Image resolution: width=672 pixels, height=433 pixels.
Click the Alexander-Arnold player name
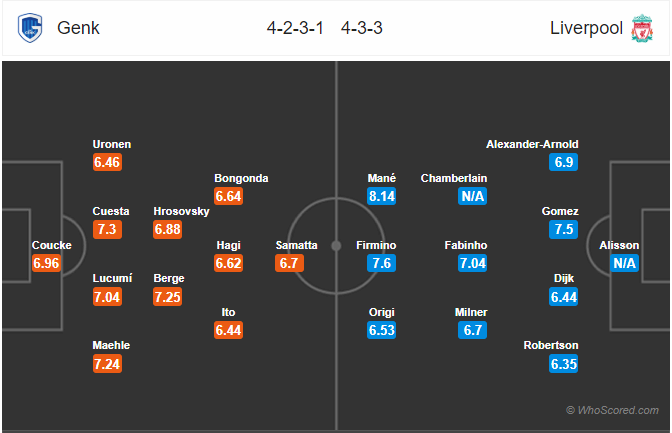(532, 144)
